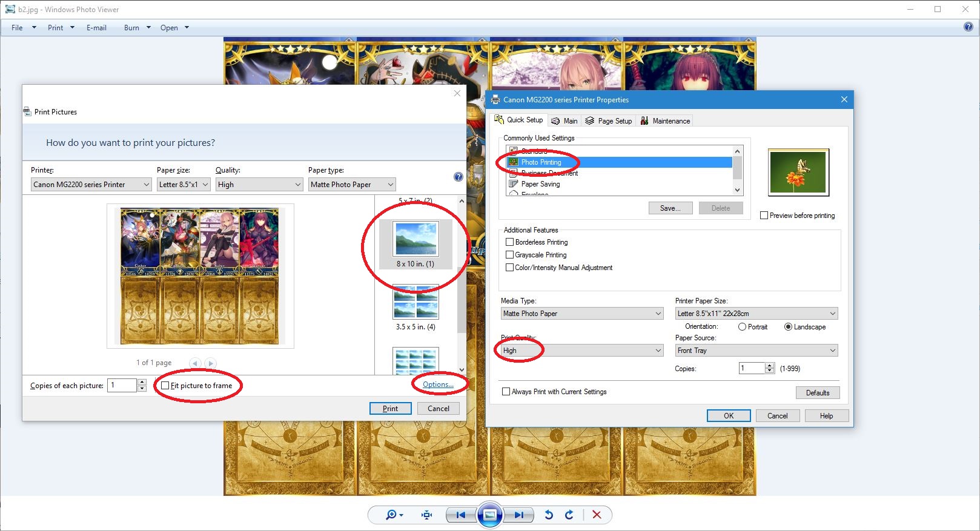The height and width of the screenshot is (531, 980).
Task: Click the actual size fit icon
Action: (427, 515)
